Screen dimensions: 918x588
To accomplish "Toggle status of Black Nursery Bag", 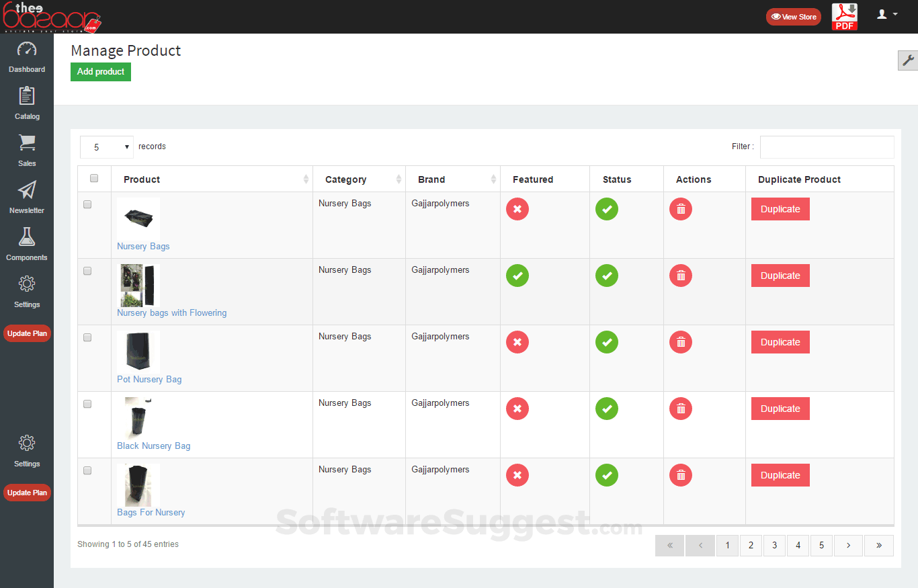I will pyautogui.click(x=606, y=409).
